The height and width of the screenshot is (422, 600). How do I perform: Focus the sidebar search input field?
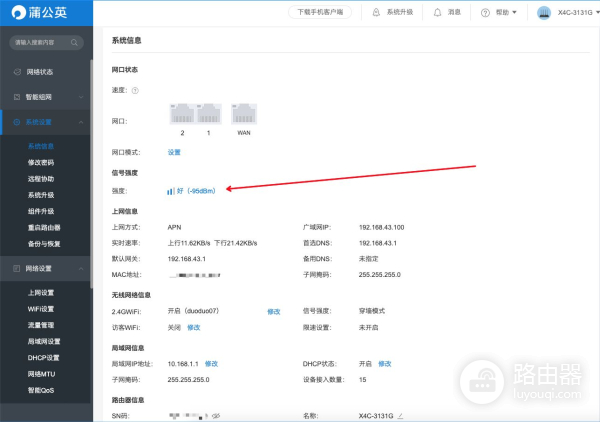pos(46,42)
